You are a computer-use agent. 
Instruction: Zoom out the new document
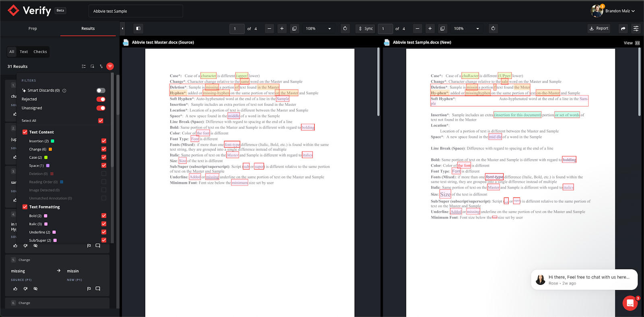click(417, 29)
